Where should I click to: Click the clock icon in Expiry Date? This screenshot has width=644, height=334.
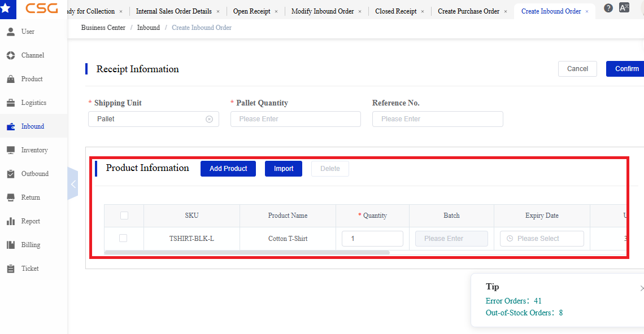pos(510,239)
